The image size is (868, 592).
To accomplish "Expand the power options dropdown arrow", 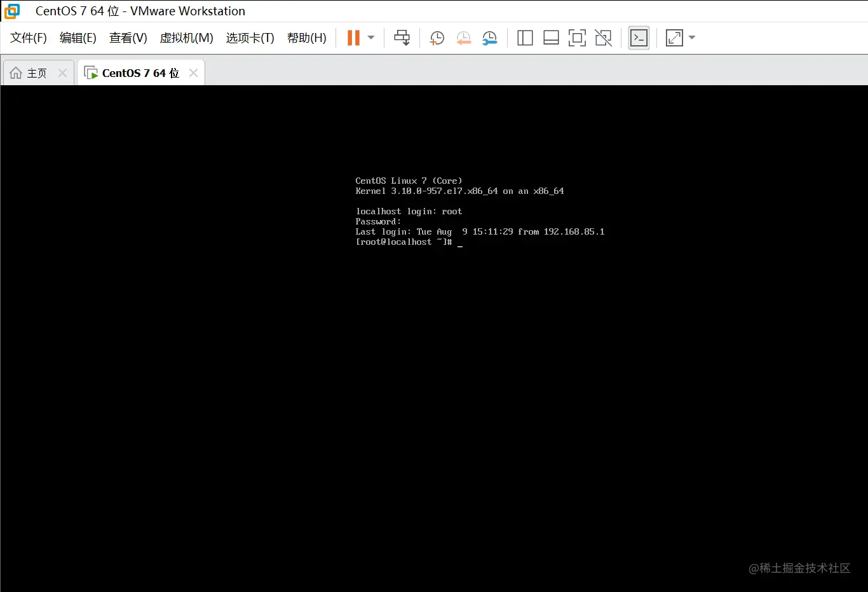I will tap(371, 38).
